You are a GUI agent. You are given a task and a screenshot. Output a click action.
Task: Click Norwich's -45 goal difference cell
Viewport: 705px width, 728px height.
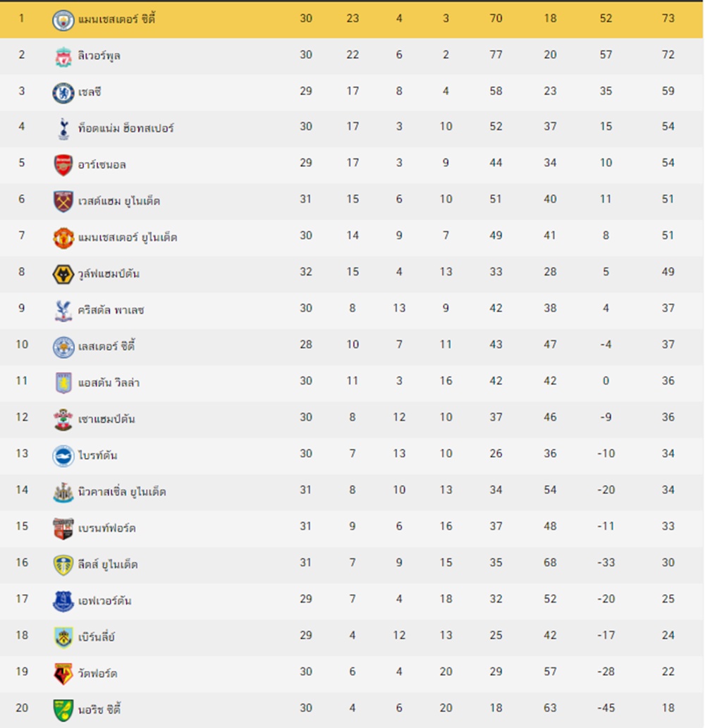click(606, 708)
